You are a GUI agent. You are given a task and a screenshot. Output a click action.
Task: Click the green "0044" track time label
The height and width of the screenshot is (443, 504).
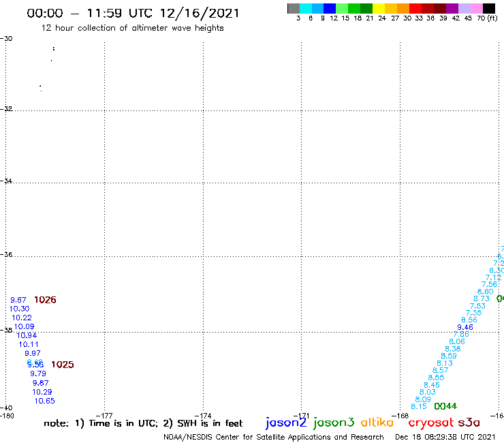[x=445, y=406]
